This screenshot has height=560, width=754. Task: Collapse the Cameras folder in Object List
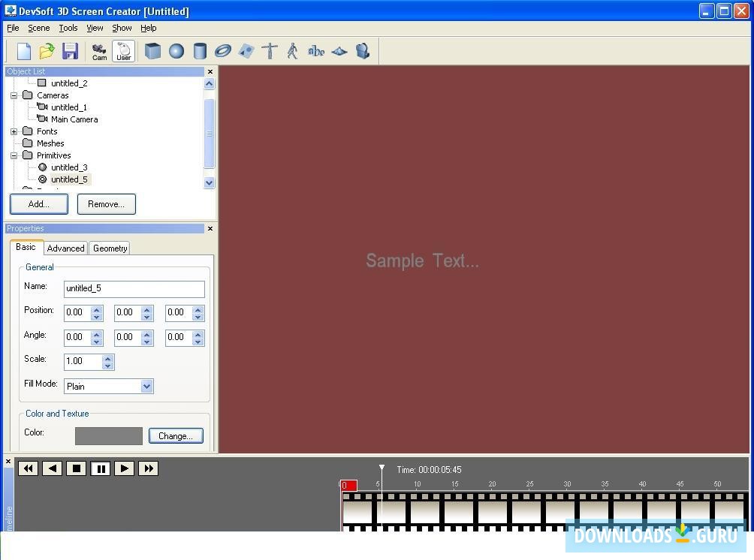pos(14,95)
